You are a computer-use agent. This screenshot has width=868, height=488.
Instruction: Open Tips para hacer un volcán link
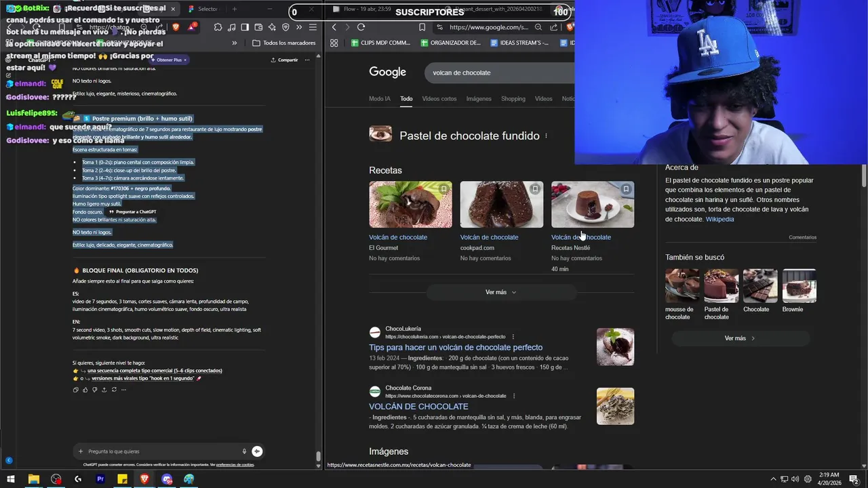(x=456, y=347)
